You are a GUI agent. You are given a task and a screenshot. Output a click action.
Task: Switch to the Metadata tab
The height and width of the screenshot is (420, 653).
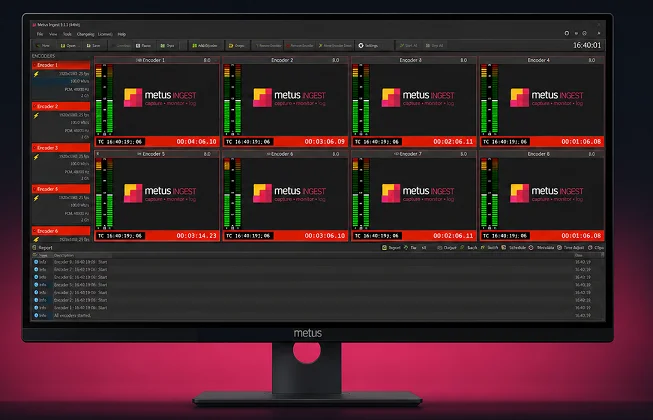pyautogui.click(x=541, y=248)
